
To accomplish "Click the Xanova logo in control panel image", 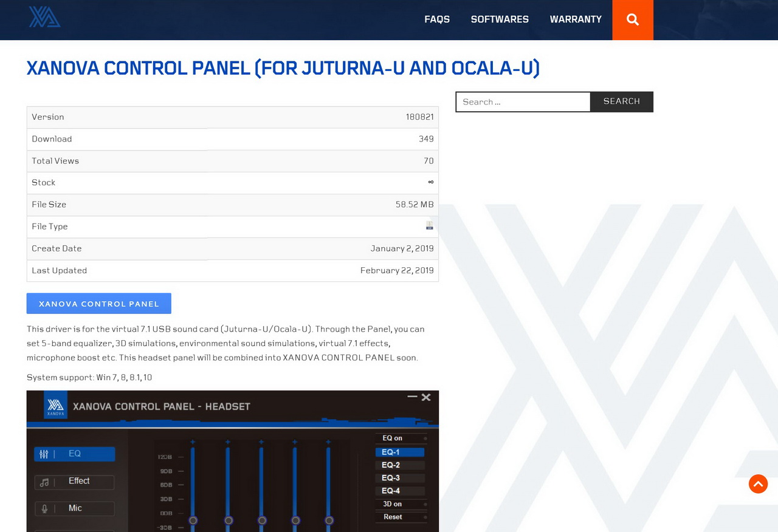I will pos(55,405).
